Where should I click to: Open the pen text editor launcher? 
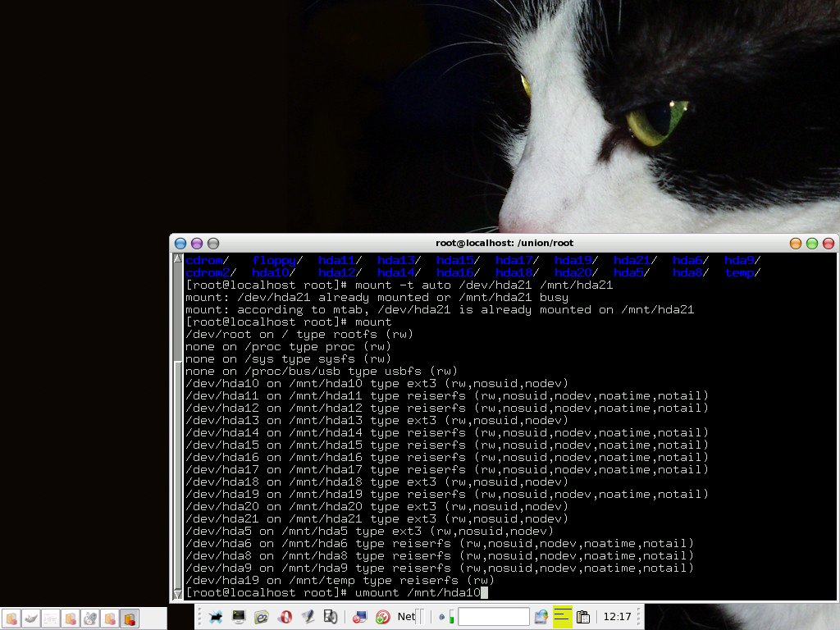[x=308, y=617]
